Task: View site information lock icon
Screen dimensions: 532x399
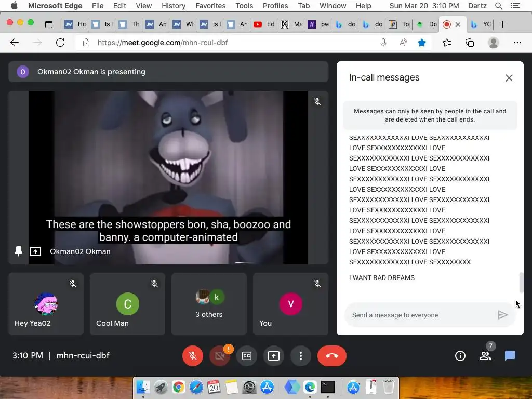Action: [x=86, y=43]
